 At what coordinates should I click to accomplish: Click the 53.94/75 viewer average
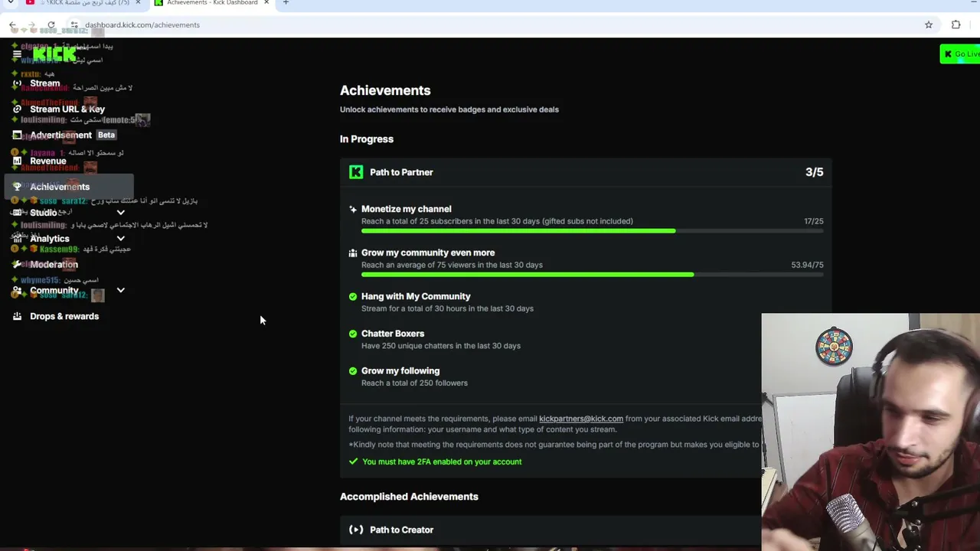(807, 265)
